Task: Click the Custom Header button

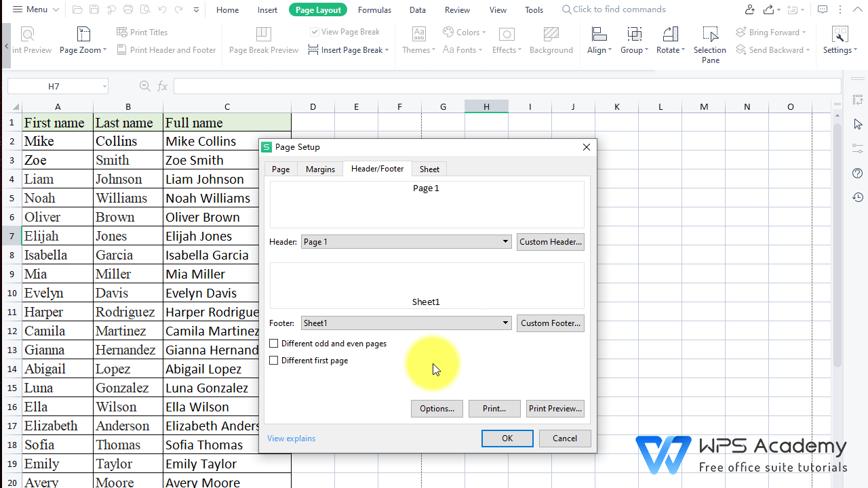Action: pyautogui.click(x=550, y=241)
